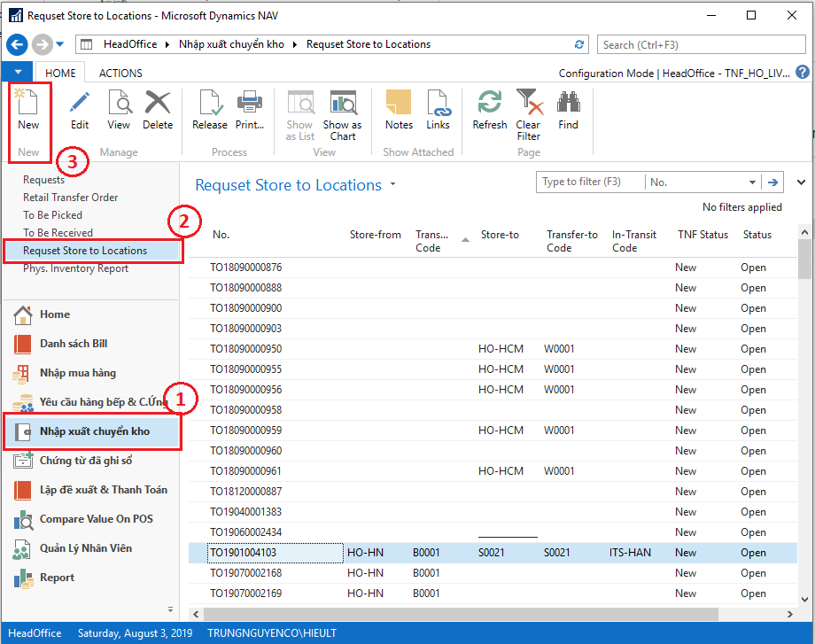Open the Help question mark icon
815x644 pixels.
[803, 73]
